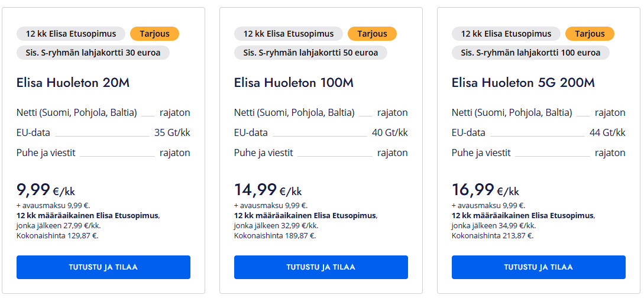The image size is (644, 298).
Task: Select the 14,99 €/kk price text
Action: coord(268,190)
